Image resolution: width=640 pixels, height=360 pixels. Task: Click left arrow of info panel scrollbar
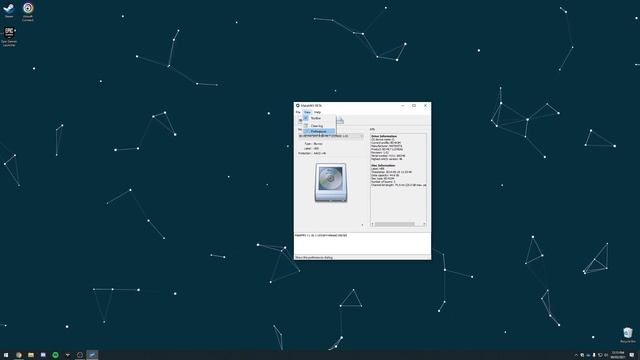[372, 224]
